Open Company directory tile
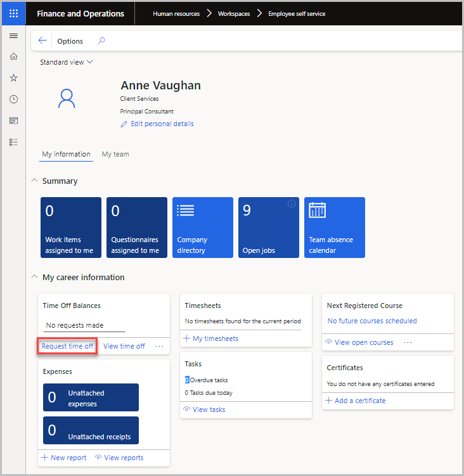Image resolution: width=464 pixels, height=476 pixels. [203, 228]
